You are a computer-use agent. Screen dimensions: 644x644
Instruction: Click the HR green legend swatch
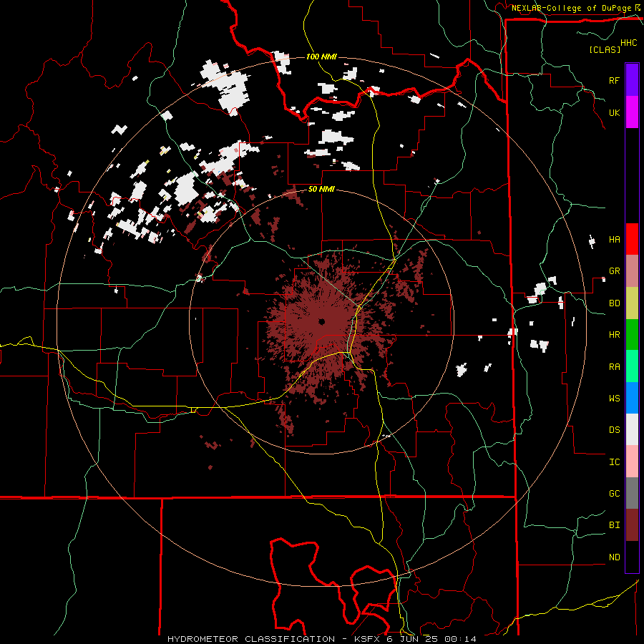pyautogui.click(x=632, y=335)
